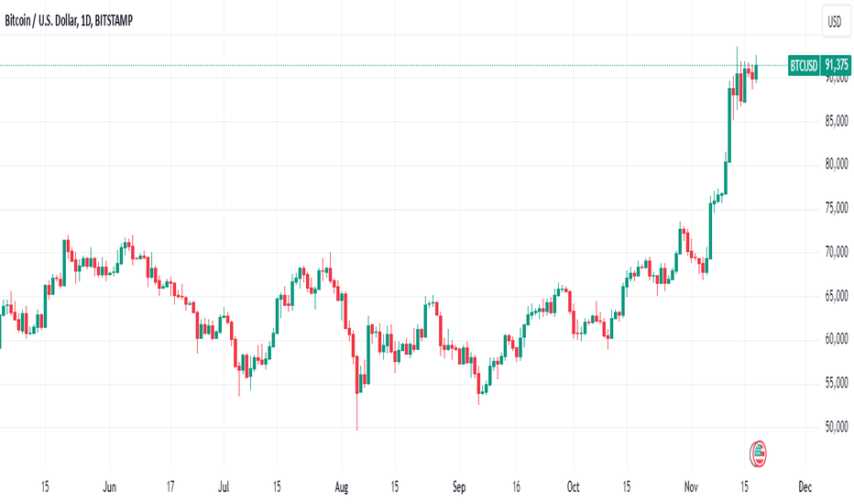This screenshot has height=504, width=854.
Task: Click the Nov date marker
Action: pos(691,487)
